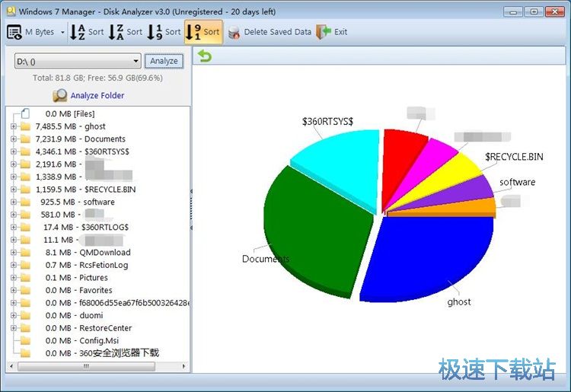Click the scroll right arrow of tree
The width and height of the screenshot is (571, 392).
pos(184,366)
